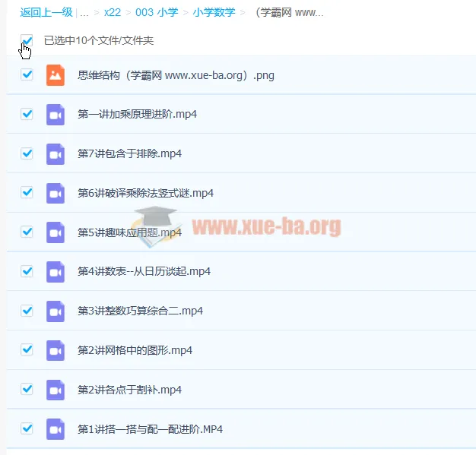Expand the ... collapsed breadcrumb path
Image resolution: width=476 pixels, height=455 pixels.
click(x=84, y=13)
